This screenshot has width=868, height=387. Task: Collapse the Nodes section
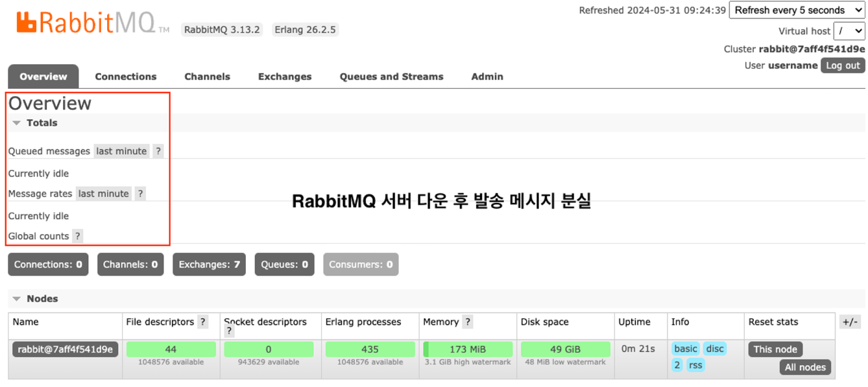coord(35,299)
